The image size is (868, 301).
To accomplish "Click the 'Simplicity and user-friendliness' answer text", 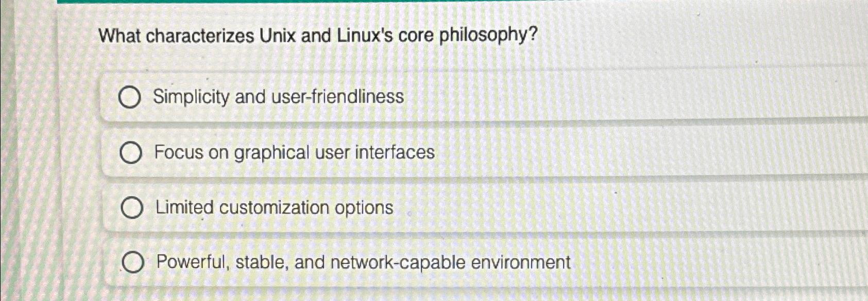I will 279,97.
